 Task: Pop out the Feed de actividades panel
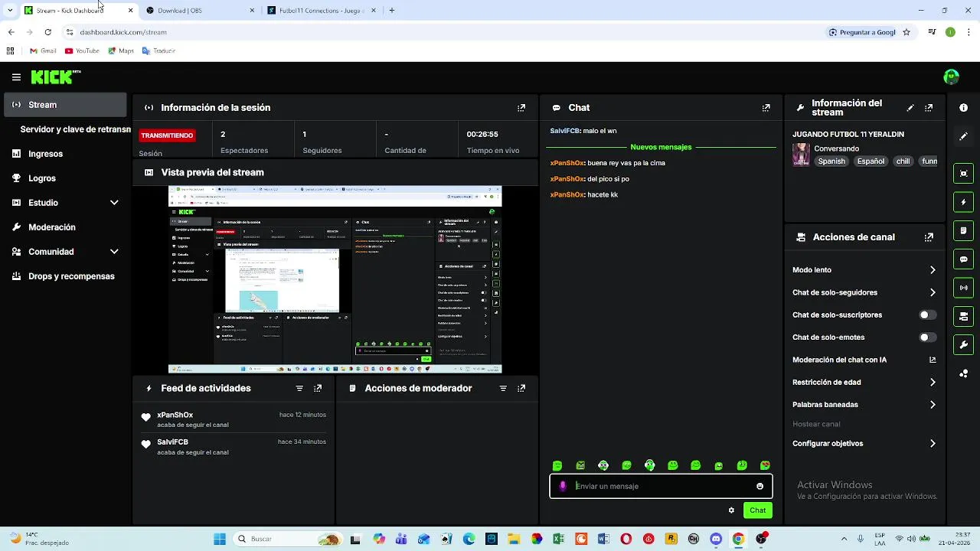click(318, 389)
